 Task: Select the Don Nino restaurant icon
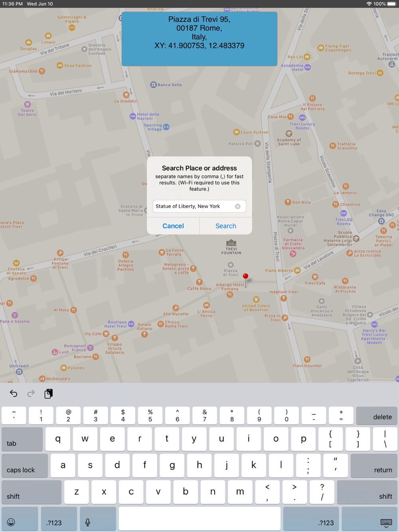(x=288, y=202)
